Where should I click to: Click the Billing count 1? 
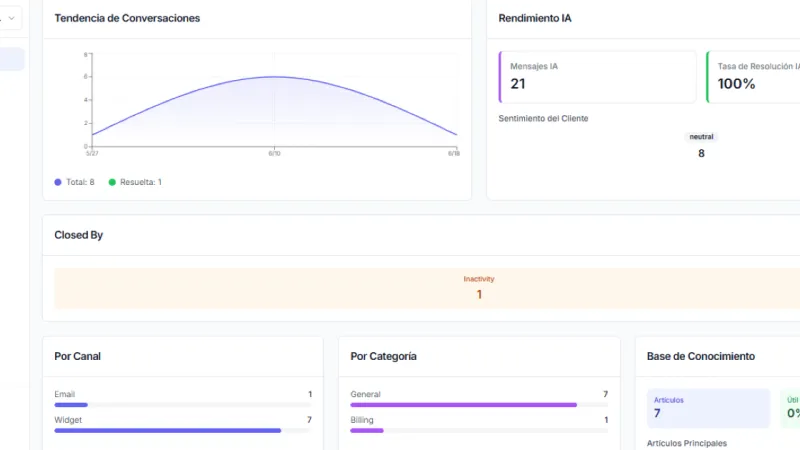(x=606, y=420)
